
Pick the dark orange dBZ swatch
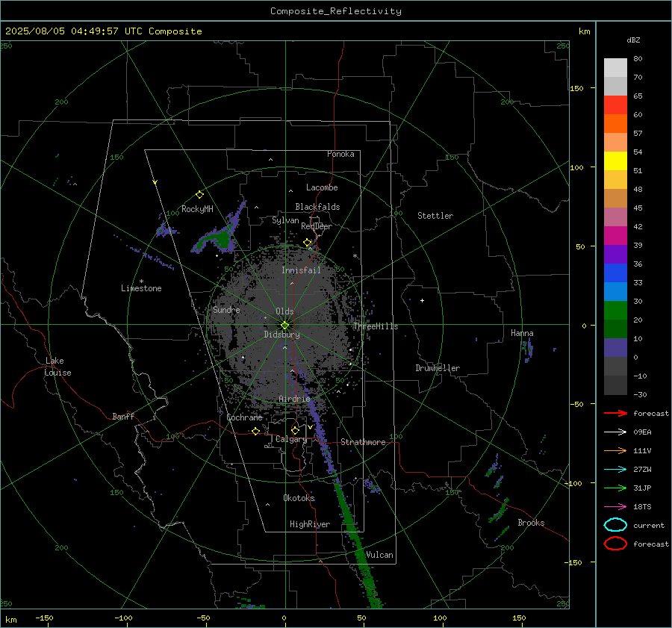(x=615, y=123)
